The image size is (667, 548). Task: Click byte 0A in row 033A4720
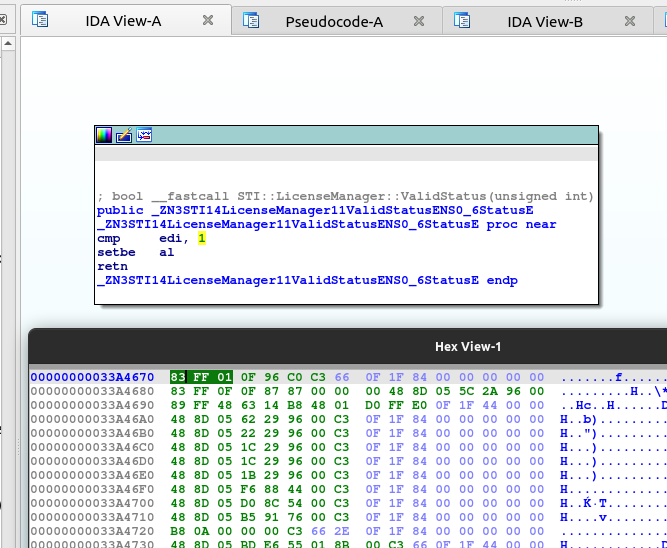click(201, 531)
